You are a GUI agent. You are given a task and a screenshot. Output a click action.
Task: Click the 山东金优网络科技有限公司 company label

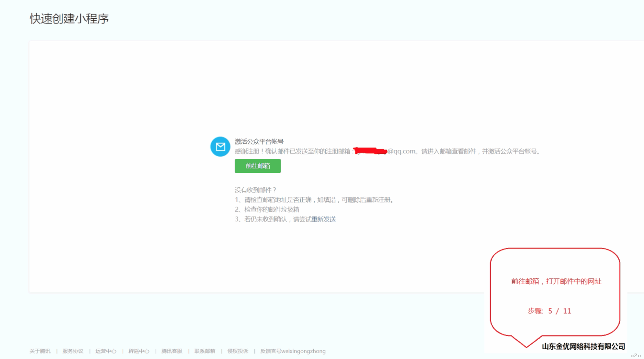[583, 346]
